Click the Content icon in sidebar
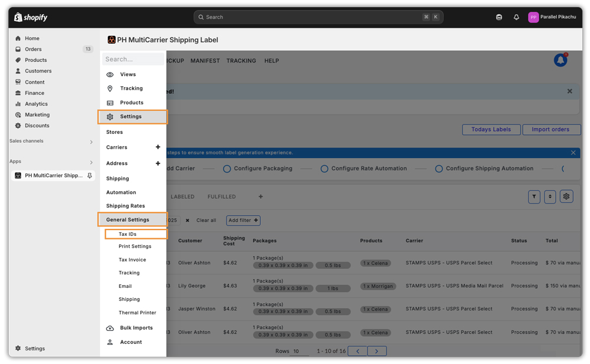Screen dimensions: 590x364 [18, 82]
